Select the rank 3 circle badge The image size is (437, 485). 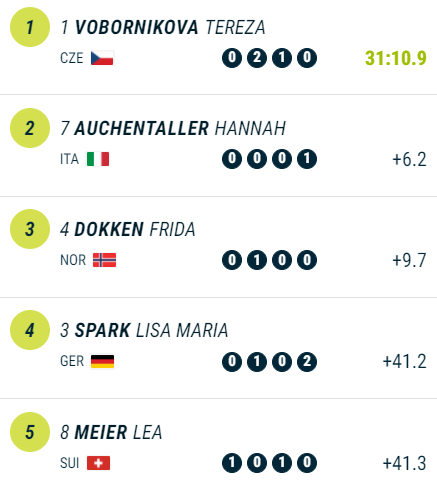click(x=30, y=229)
